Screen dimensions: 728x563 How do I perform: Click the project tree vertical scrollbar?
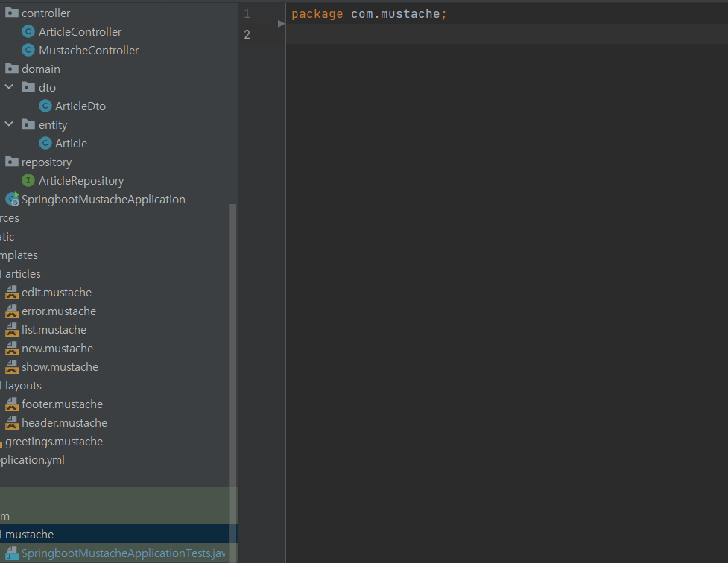point(232,383)
